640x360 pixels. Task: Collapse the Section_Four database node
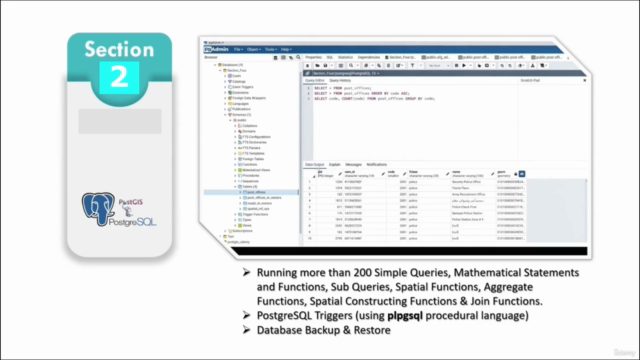click(220, 71)
